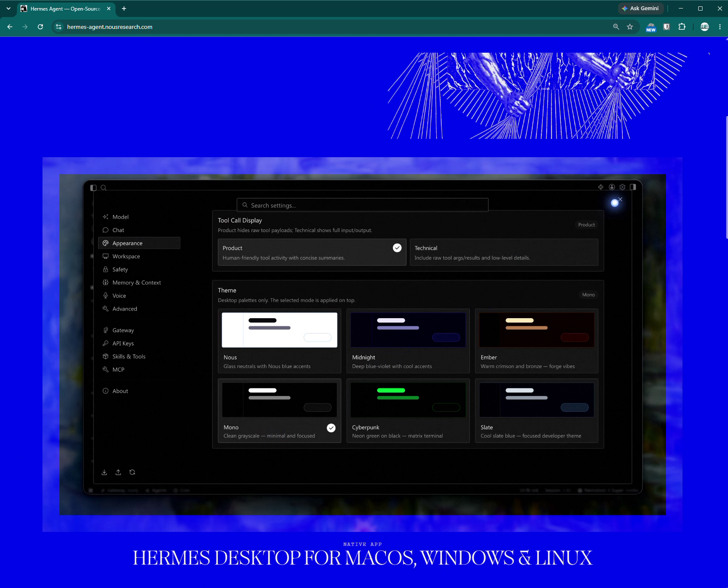Choose the Mono theme card
Viewport: 728px width, 588px height.
click(x=279, y=411)
